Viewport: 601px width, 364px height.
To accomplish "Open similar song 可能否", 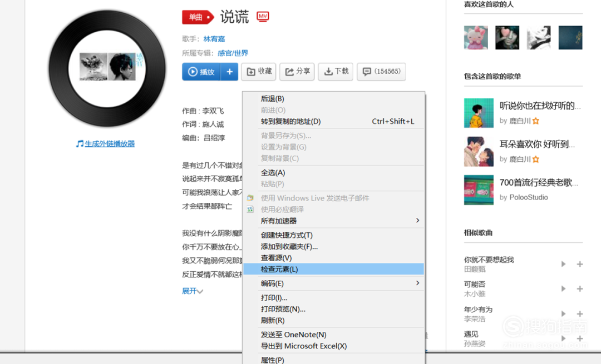I will pyautogui.click(x=475, y=285).
